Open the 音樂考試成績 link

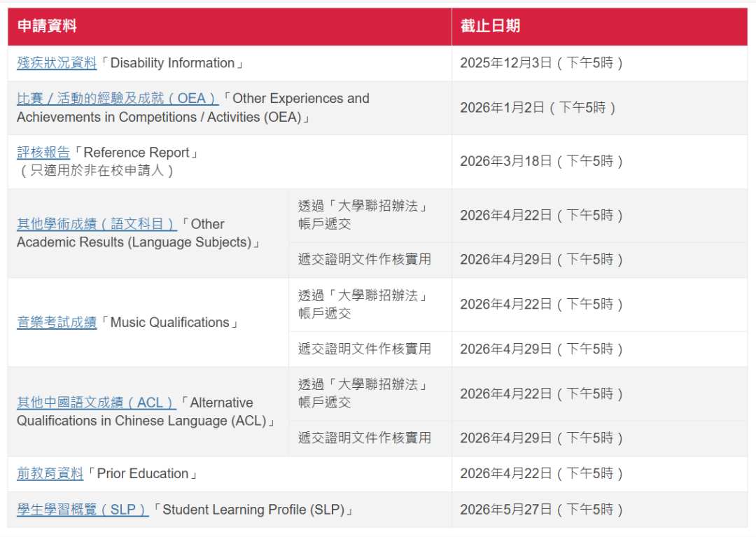coord(57,322)
